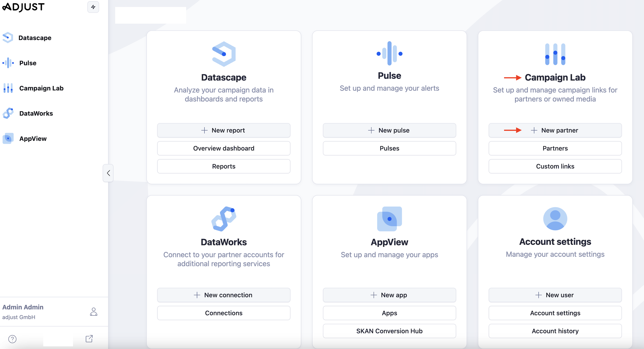Open the Overview dashboard
The height and width of the screenshot is (349, 644).
coord(224,148)
